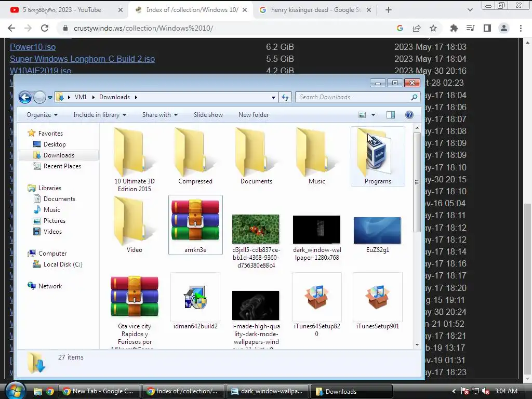
Task: Switch to dark_window-wallpa... taskbar window
Action: (x=268, y=391)
